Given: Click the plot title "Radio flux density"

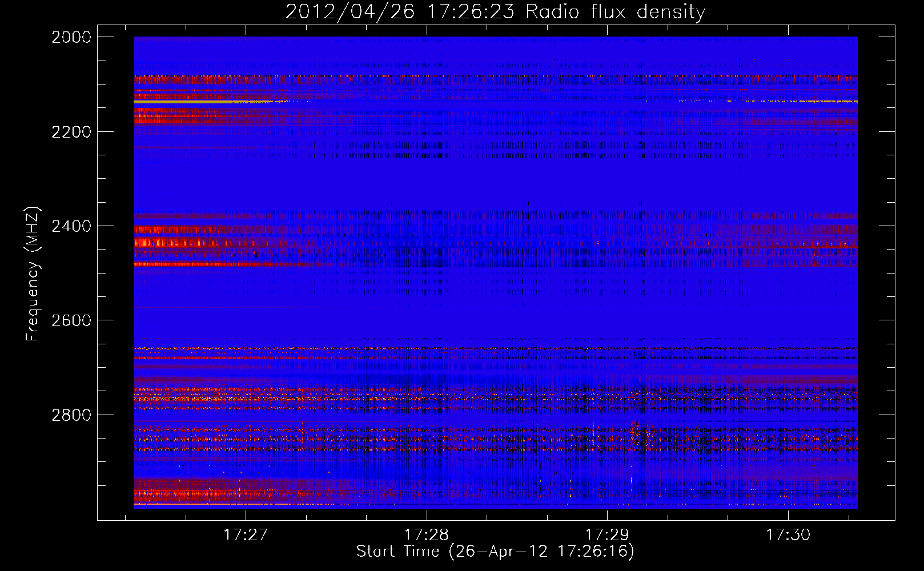Looking at the screenshot, I should pyautogui.click(x=495, y=11).
